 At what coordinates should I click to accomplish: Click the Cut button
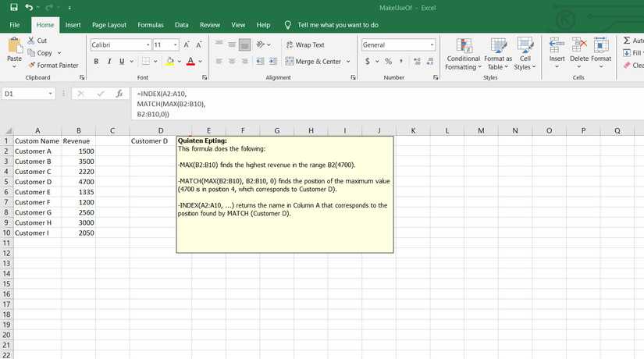coord(37,41)
